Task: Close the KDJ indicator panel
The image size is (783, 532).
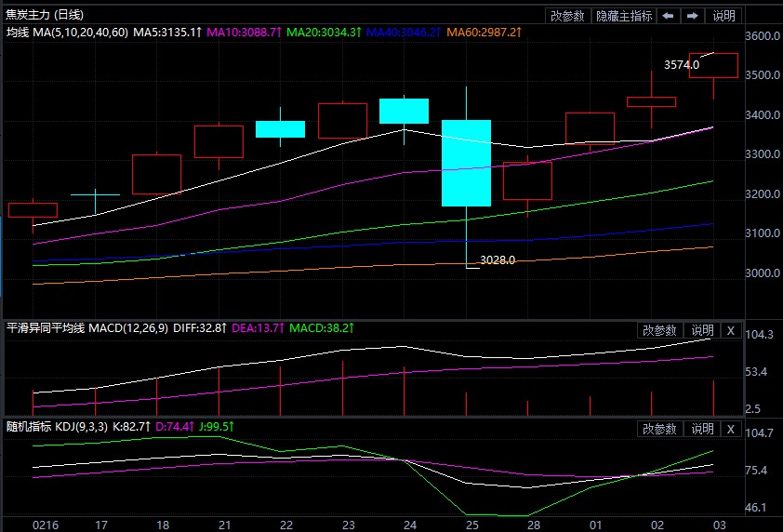Action: (731, 429)
